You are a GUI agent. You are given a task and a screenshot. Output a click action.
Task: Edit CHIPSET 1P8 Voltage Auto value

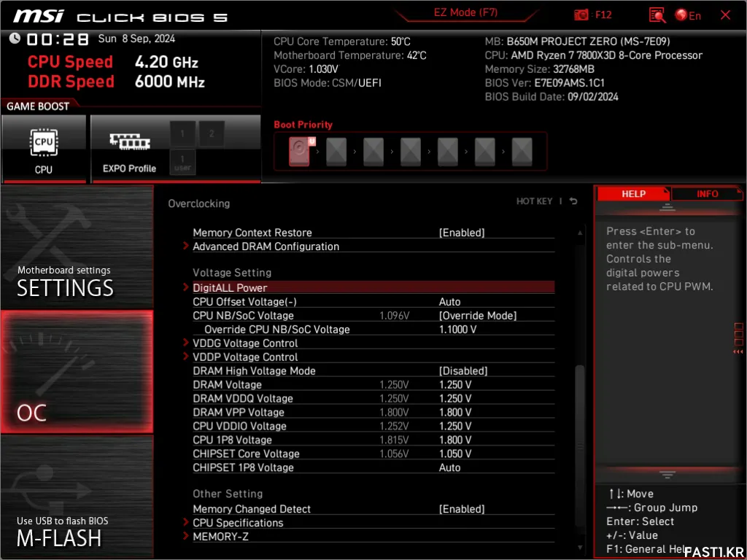(x=449, y=467)
